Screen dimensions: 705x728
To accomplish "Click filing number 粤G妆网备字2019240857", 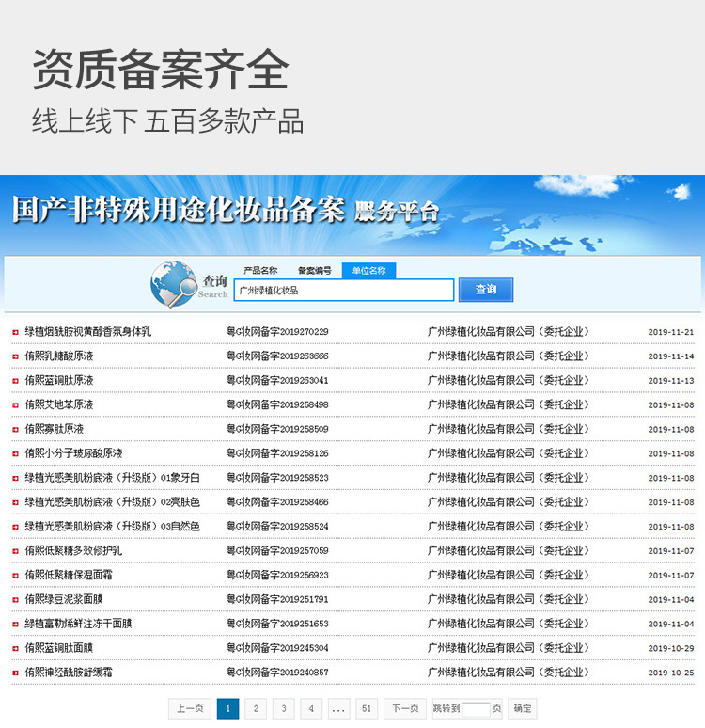I will (x=277, y=672).
